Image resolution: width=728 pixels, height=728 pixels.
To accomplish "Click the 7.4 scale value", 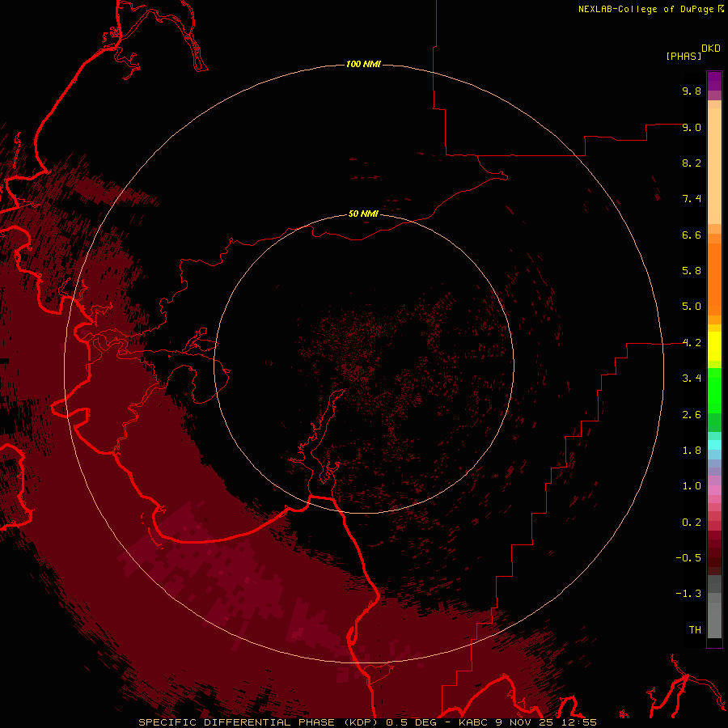I will click(x=692, y=199).
